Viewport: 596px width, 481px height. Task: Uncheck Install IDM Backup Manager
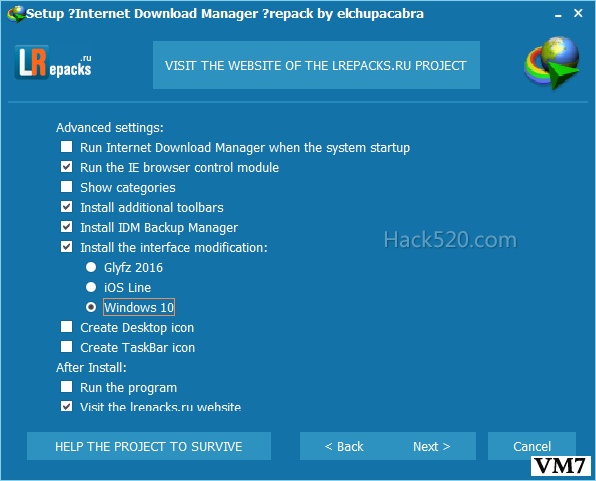pos(67,227)
